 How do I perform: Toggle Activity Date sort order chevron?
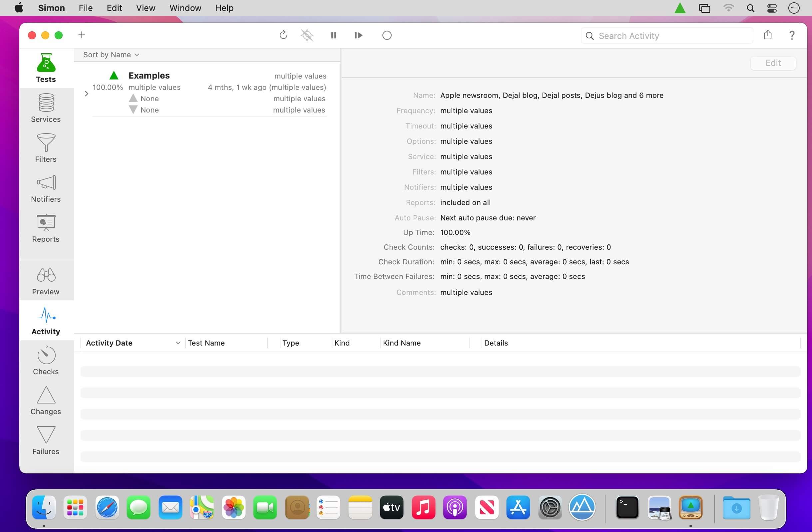click(x=178, y=343)
